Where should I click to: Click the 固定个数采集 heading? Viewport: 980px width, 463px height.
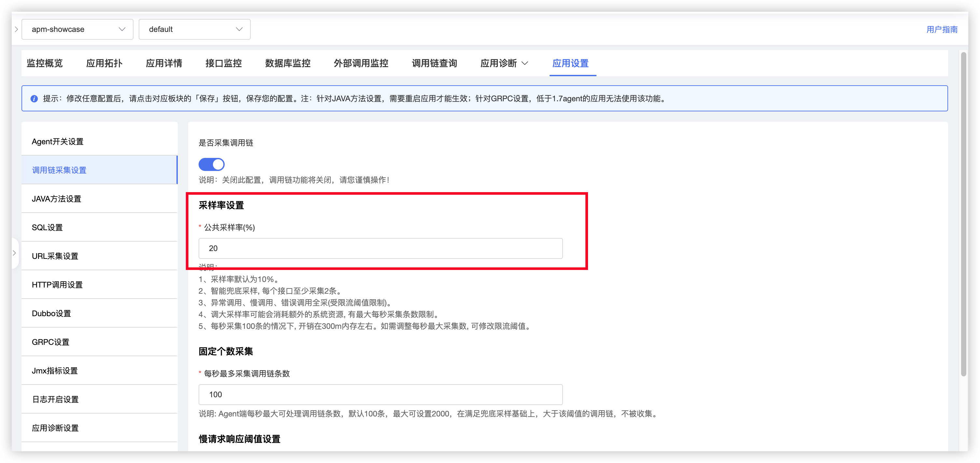coord(226,352)
